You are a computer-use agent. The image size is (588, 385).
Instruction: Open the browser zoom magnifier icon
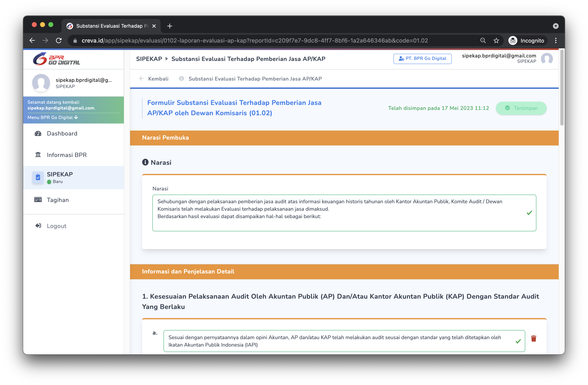[483, 40]
